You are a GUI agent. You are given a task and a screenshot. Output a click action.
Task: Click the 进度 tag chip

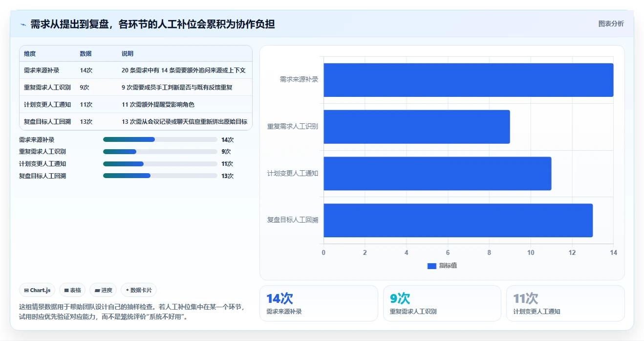(x=103, y=290)
